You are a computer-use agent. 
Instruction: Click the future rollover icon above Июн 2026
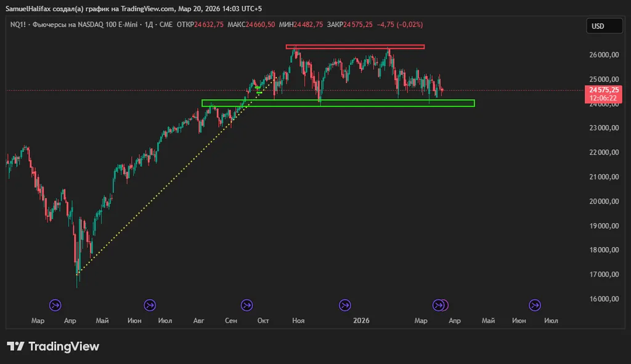tap(535, 305)
